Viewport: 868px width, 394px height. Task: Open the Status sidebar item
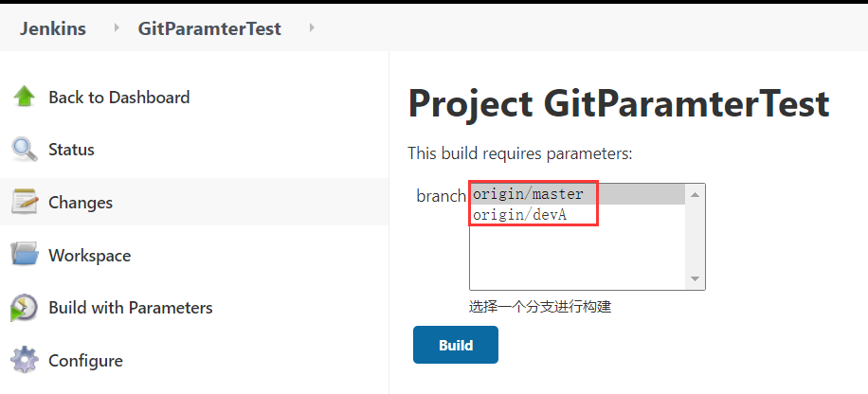pos(71,150)
